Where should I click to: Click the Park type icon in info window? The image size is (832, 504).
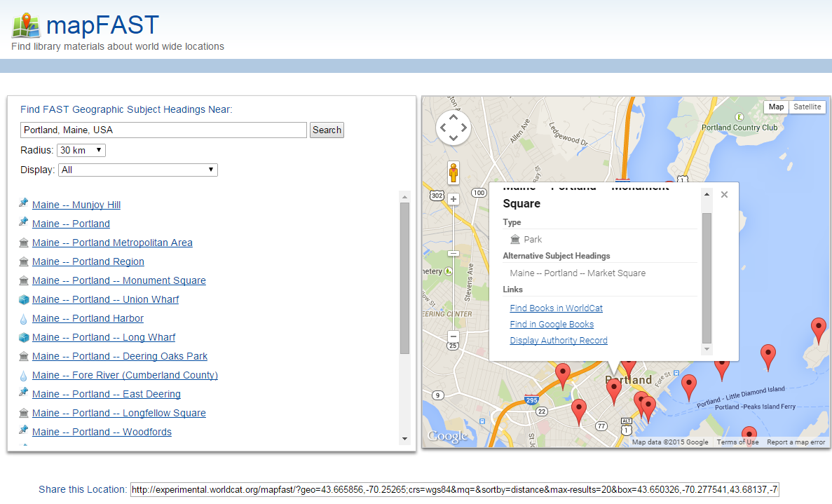514,239
